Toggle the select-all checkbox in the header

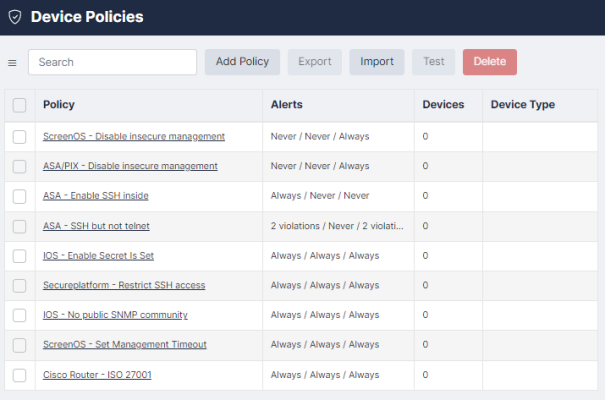tap(20, 105)
